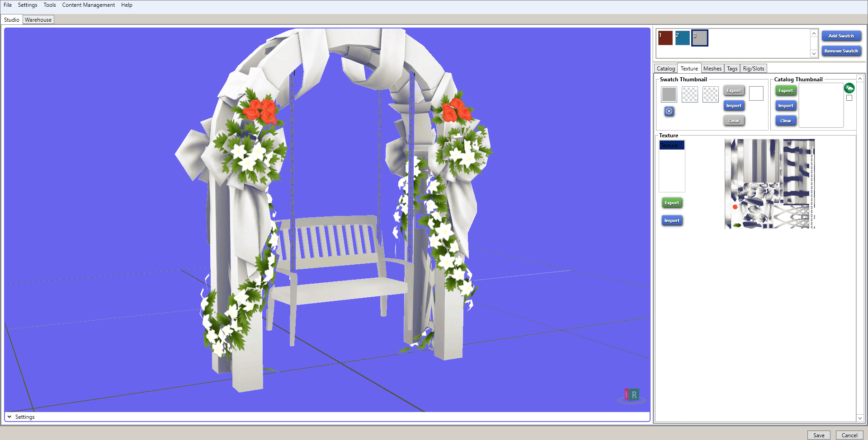
Task: Click Clear in Swatch Thumbnail group
Action: (734, 121)
